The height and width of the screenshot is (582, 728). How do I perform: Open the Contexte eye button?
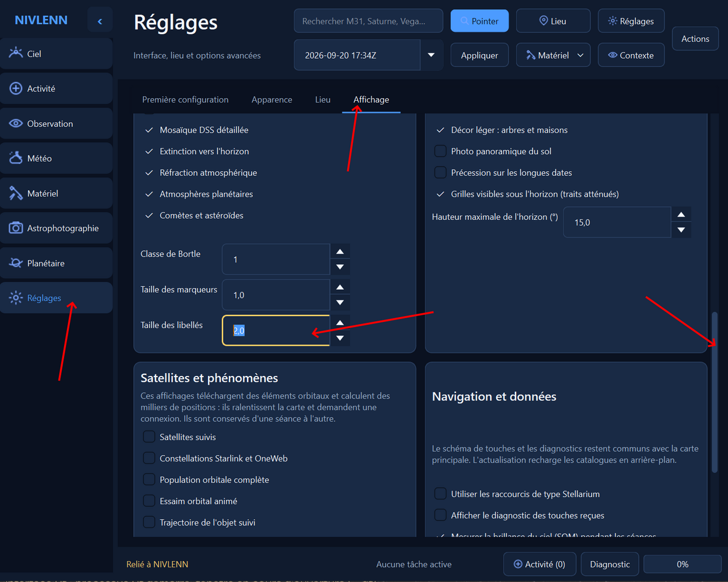631,55
